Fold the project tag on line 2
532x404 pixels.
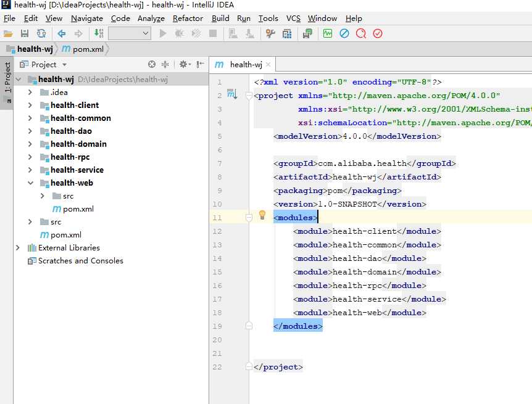pos(249,96)
